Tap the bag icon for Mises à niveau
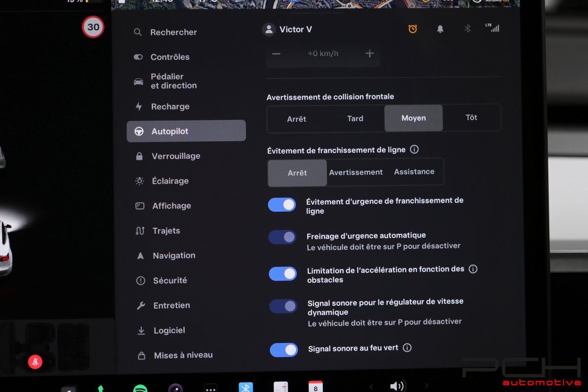588x392 pixels. click(x=142, y=355)
